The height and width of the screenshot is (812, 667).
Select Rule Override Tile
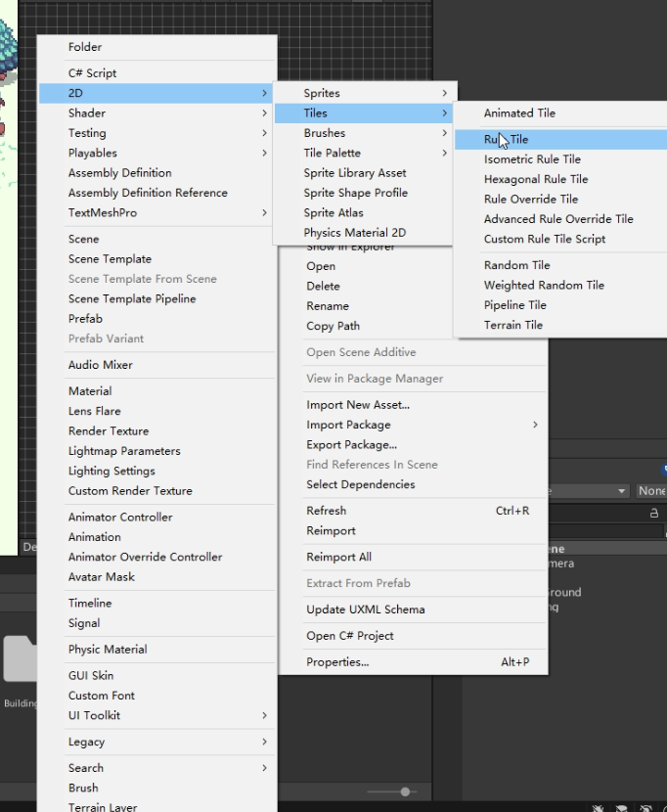[x=560, y=199]
